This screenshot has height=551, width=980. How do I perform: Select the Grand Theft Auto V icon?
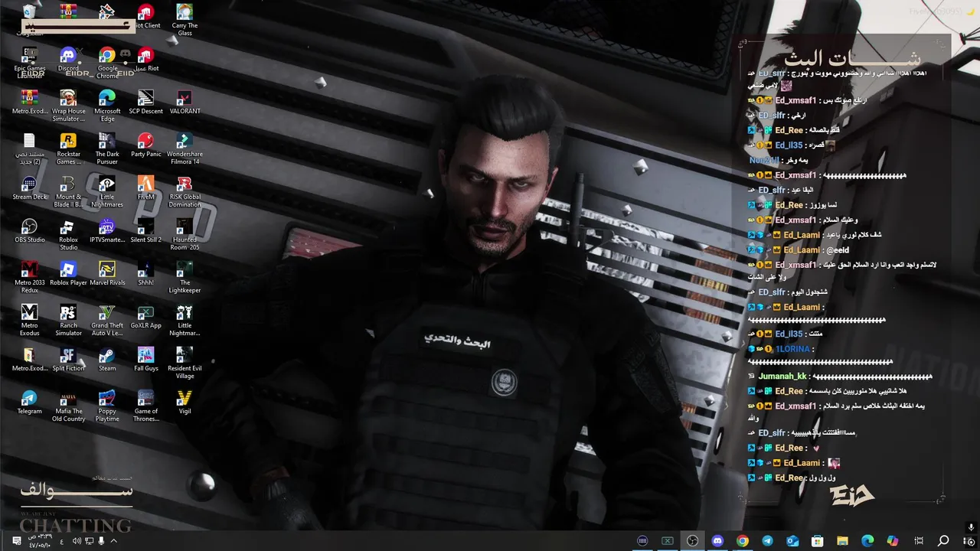click(107, 320)
